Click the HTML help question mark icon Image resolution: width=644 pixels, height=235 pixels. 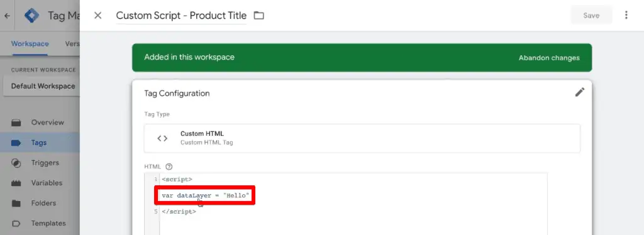pos(169,167)
